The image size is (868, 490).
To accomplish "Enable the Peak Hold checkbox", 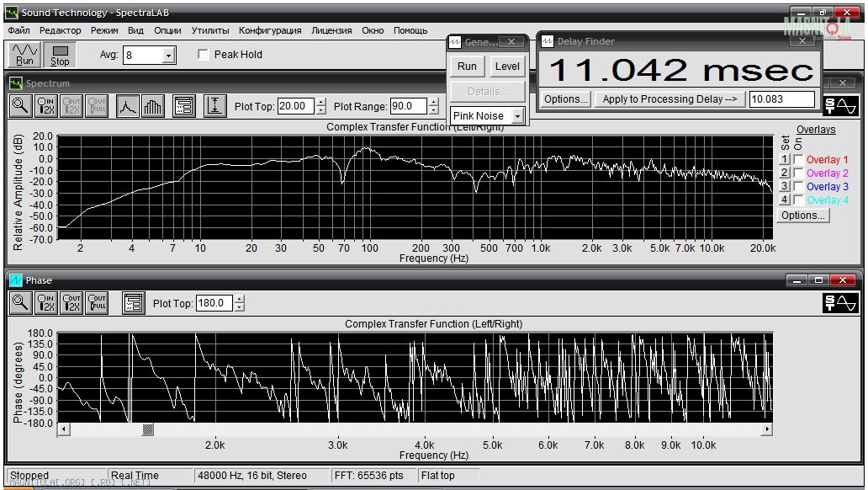I will click(x=204, y=55).
